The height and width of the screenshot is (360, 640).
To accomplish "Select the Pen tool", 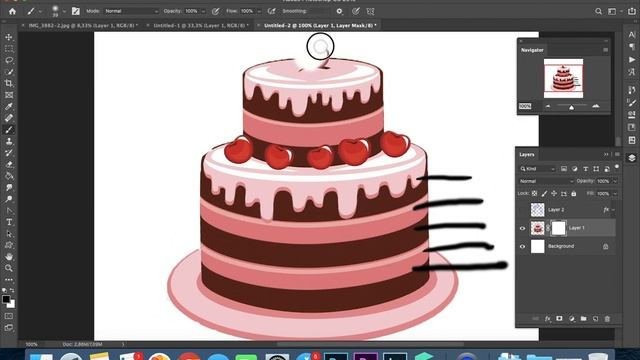I will click(x=9, y=211).
